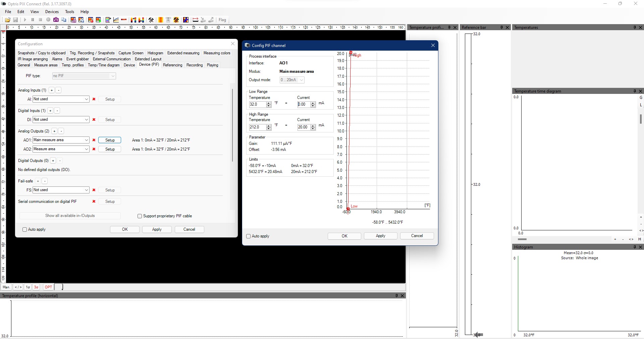Switch to the Measure areas tab
This screenshot has height=339, width=644.
[x=46, y=65]
